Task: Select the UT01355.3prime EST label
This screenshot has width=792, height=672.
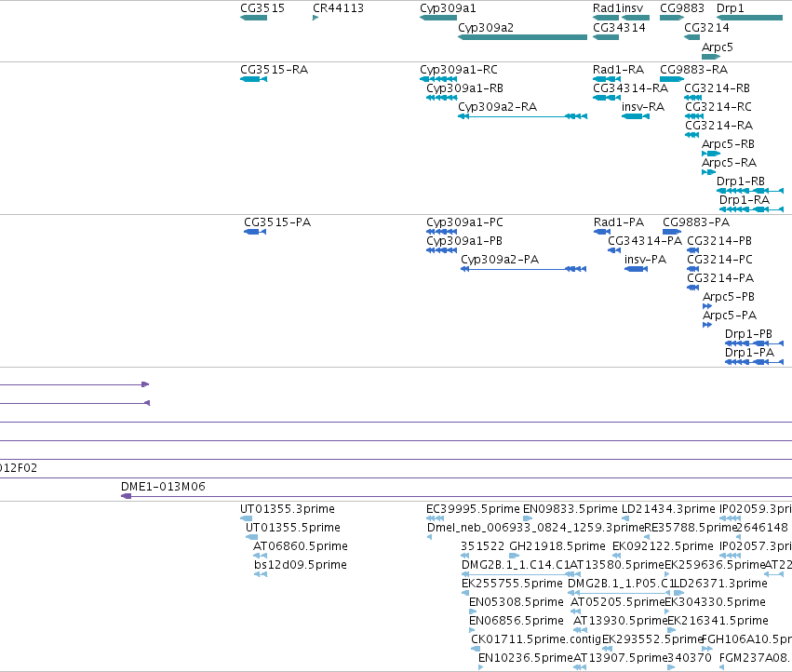Action: (287, 509)
